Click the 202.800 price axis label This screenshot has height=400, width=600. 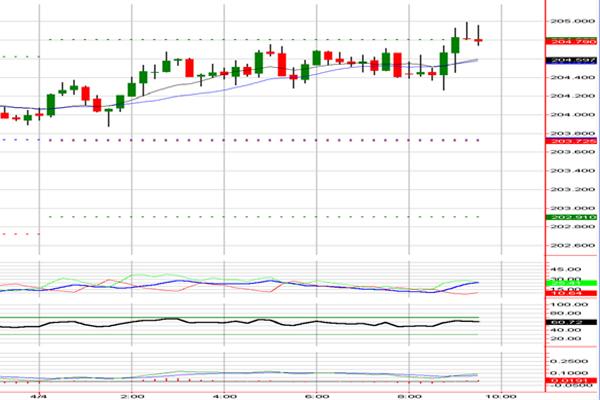(x=572, y=227)
